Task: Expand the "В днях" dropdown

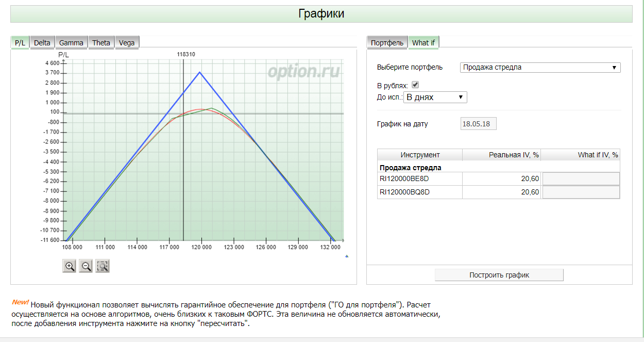Action: (435, 97)
